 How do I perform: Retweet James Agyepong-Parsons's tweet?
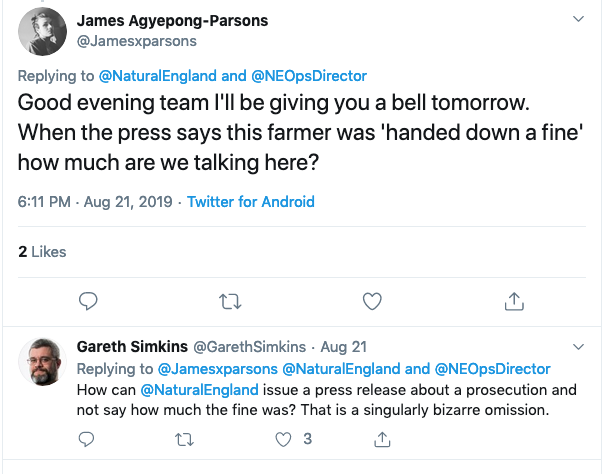(230, 300)
